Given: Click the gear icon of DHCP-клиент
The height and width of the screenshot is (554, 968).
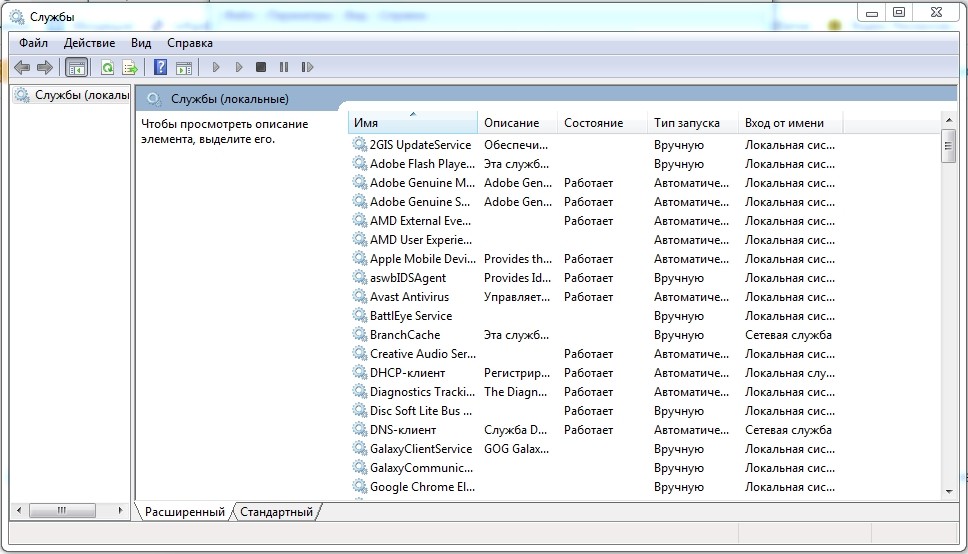Looking at the screenshot, I should pyautogui.click(x=359, y=372).
